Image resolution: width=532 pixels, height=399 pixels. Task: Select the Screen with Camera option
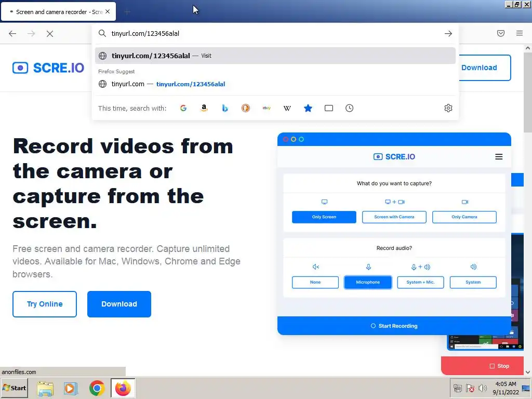394,217
